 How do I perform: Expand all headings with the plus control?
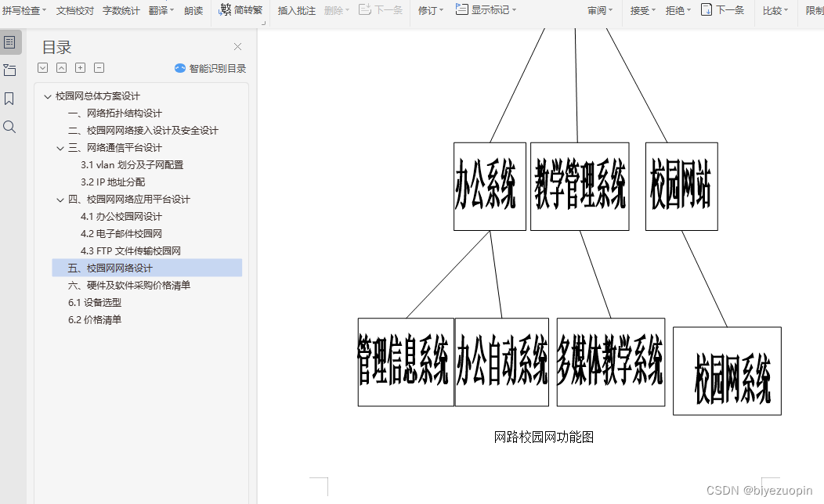tap(80, 68)
